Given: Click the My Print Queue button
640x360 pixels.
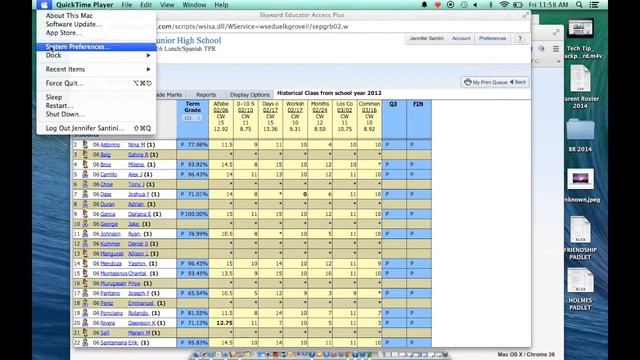Looking at the screenshot, I should 485,82.
